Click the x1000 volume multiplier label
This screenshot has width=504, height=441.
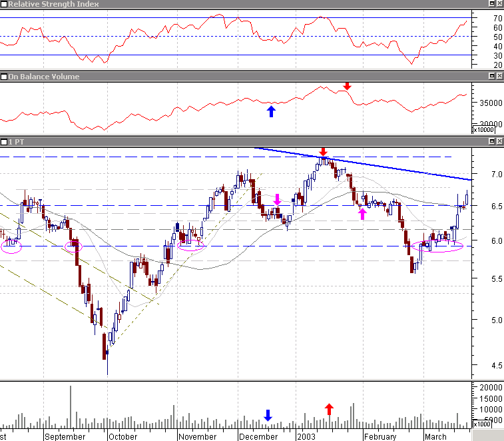[482, 424]
